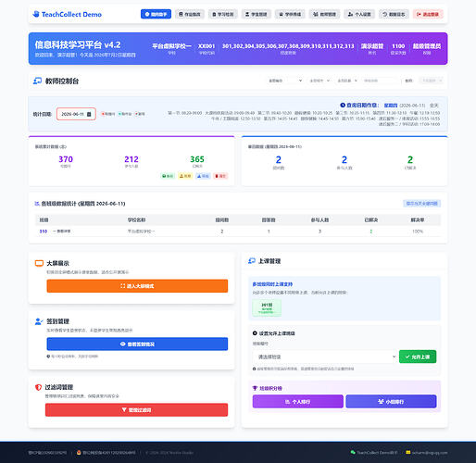
Task: Click the blue badge under cumulative stats
Action: click(203, 176)
